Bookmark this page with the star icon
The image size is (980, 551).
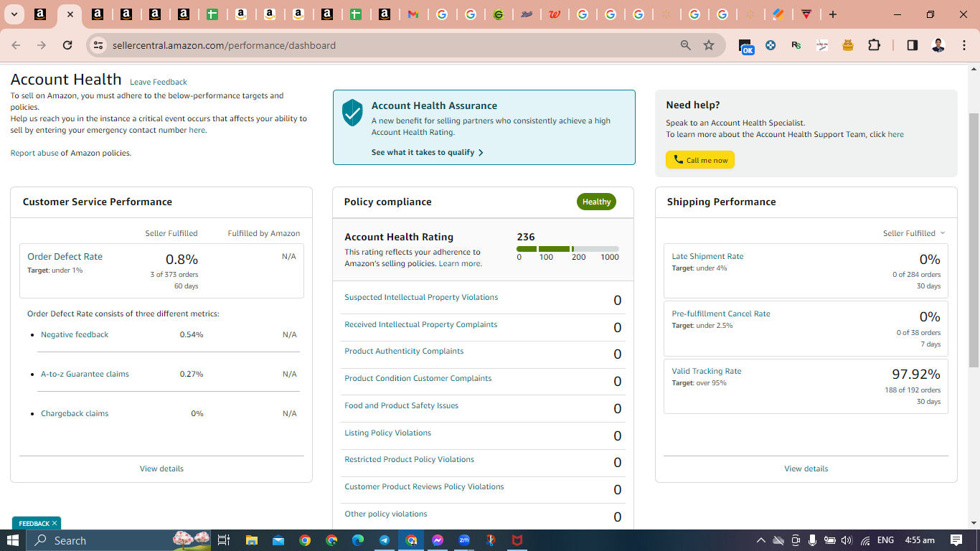click(x=709, y=45)
